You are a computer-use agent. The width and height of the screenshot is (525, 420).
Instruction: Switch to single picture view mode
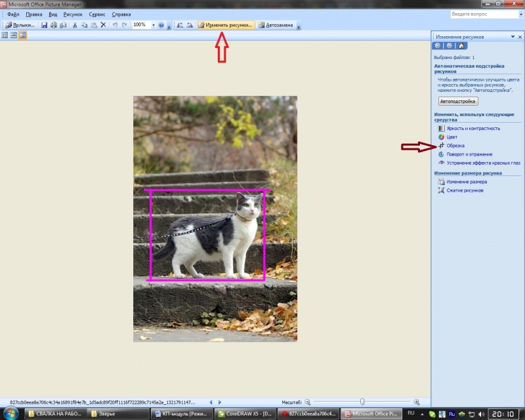[23, 35]
